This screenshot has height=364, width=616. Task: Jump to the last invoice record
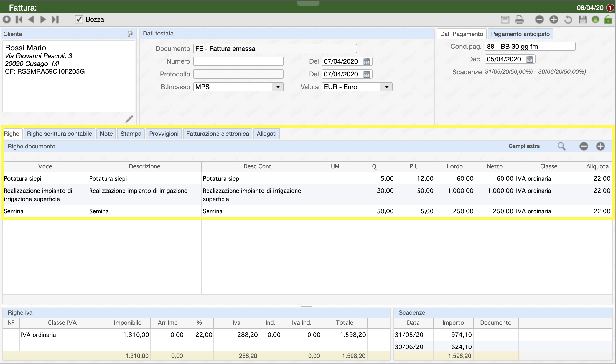click(55, 19)
